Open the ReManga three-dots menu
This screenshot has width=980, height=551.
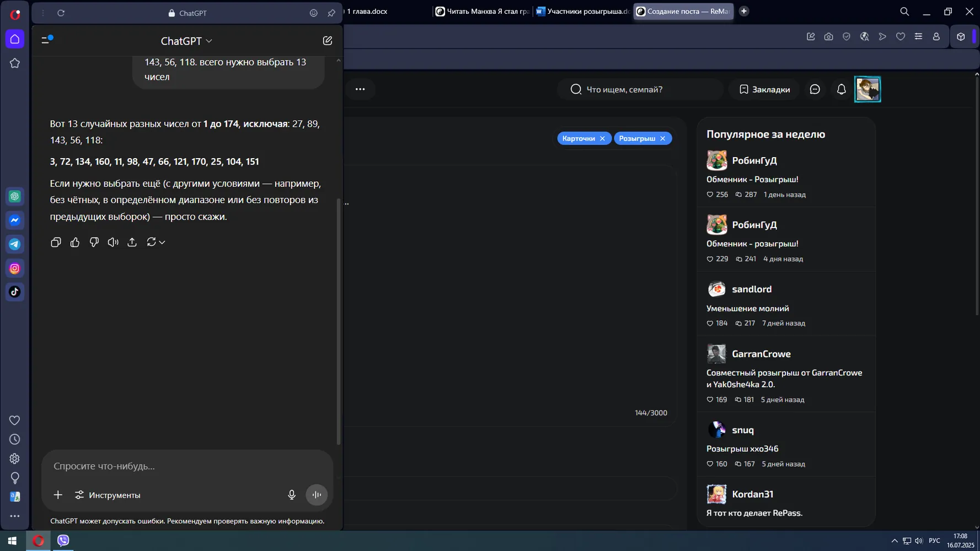point(360,89)
